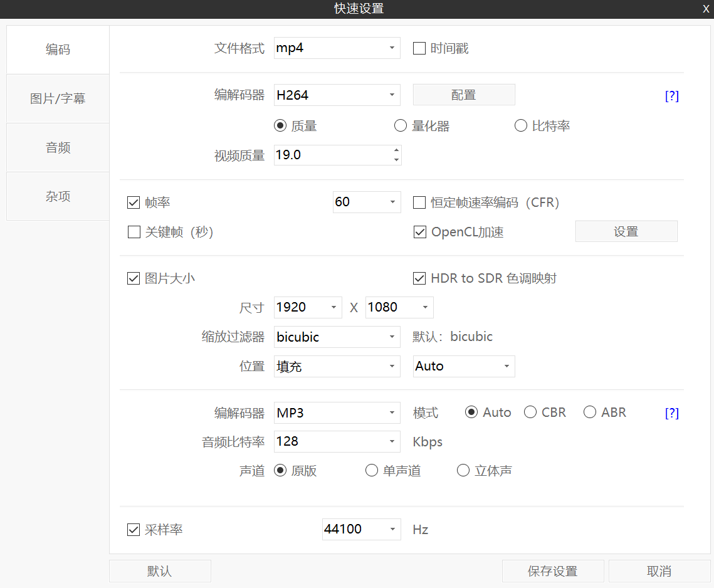
Task: Switch to the 图片/字幕 tab
Action: (x=58, y=98)
